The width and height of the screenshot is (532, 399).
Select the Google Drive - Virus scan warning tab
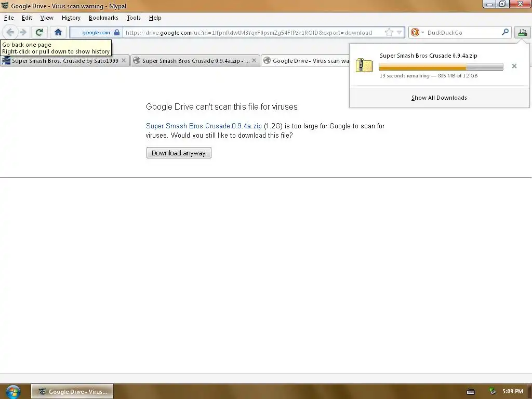305,61
